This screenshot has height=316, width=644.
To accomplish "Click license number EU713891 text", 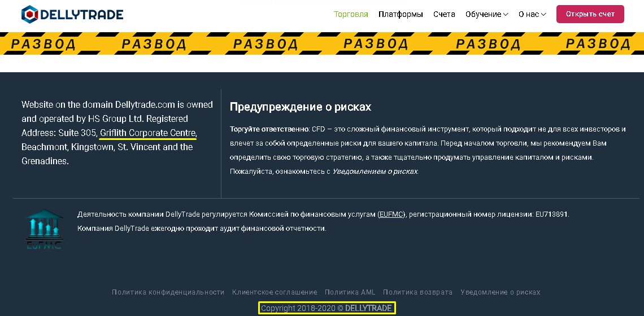I will click(x=551, y=214).
